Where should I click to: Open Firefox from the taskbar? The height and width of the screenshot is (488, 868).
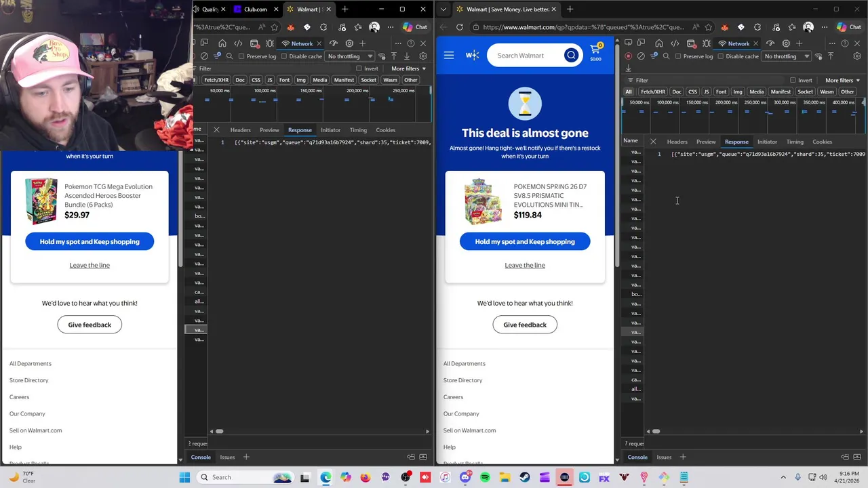pos(366,477)
